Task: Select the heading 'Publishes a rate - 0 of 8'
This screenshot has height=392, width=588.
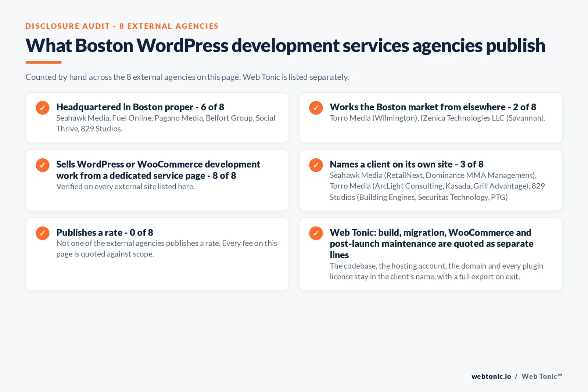Action: 105,233
